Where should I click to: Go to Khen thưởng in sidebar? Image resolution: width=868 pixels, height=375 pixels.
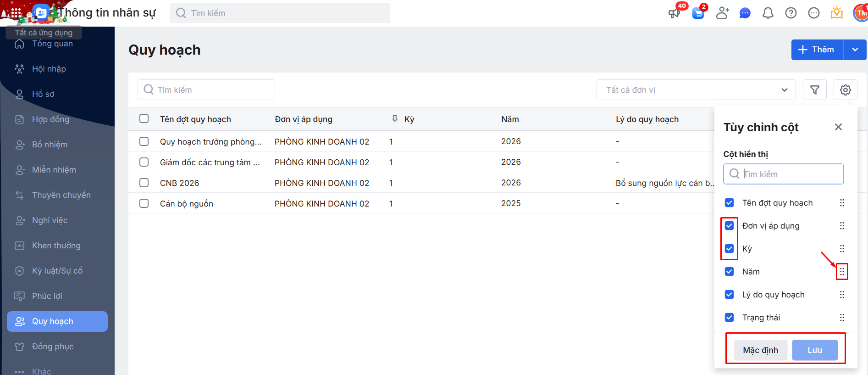point(56,246)
